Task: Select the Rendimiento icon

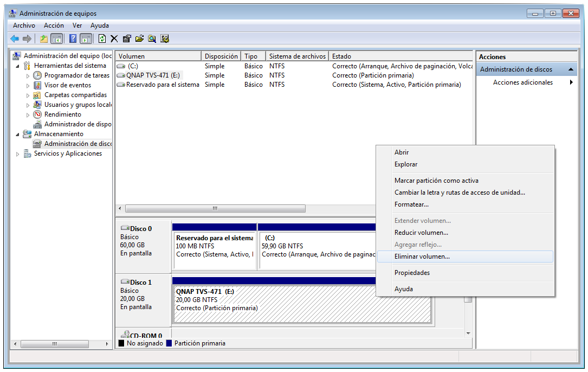Action: click(37, 114)
